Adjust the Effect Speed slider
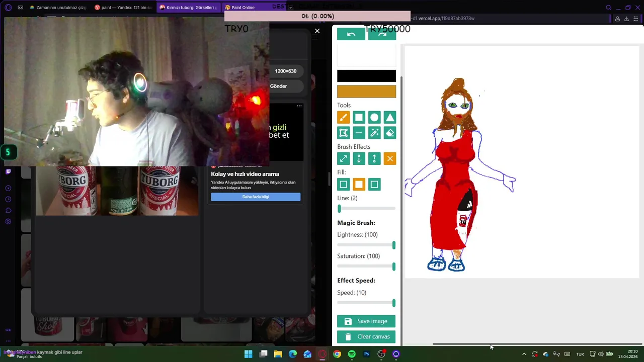The width and height of the screenshot is (644, 362). 366,303
